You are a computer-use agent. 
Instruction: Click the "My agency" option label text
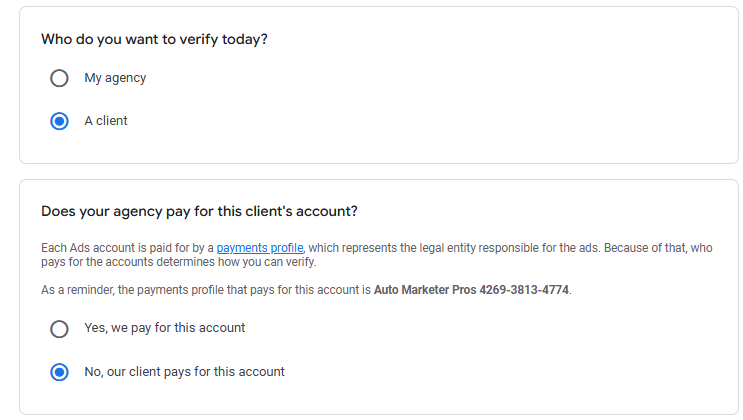115,78
